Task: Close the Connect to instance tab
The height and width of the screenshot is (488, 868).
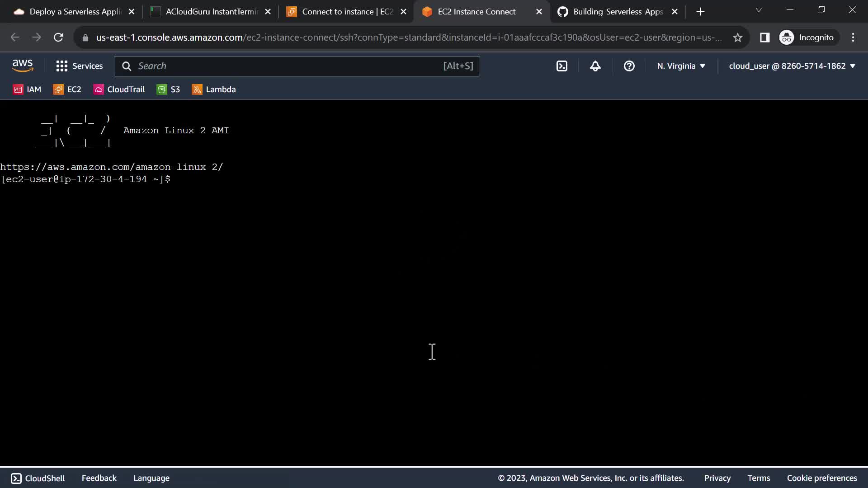Action: [403, 12]
